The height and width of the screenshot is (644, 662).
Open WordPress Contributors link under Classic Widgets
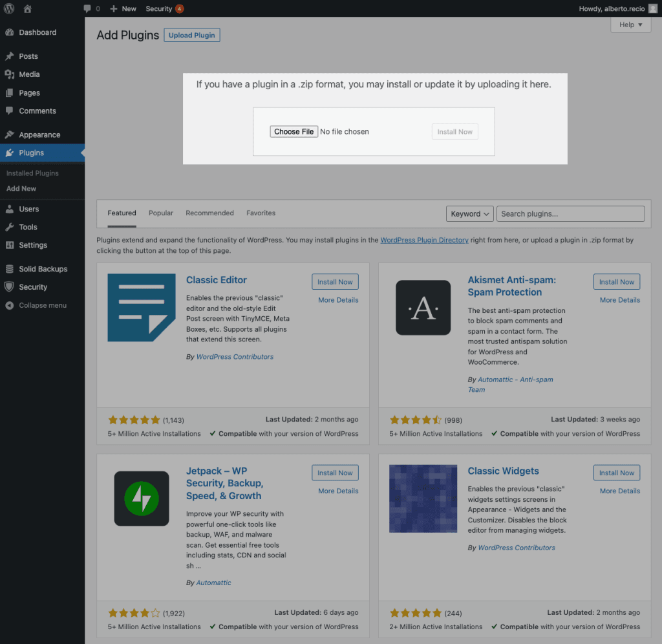pyautogui.click(x=517, y=547)
